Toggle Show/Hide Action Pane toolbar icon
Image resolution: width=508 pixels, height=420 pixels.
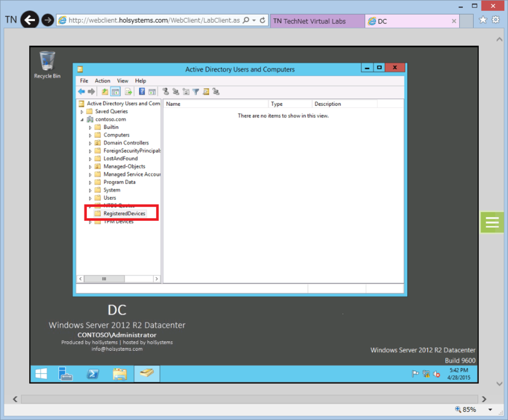pos(152,92)
